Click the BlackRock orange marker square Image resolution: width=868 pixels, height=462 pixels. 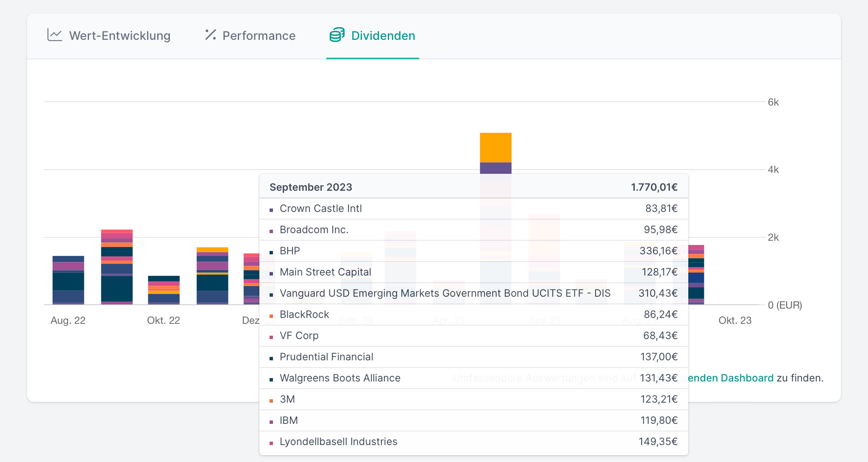pyautogui.click(x=271, y=316)
